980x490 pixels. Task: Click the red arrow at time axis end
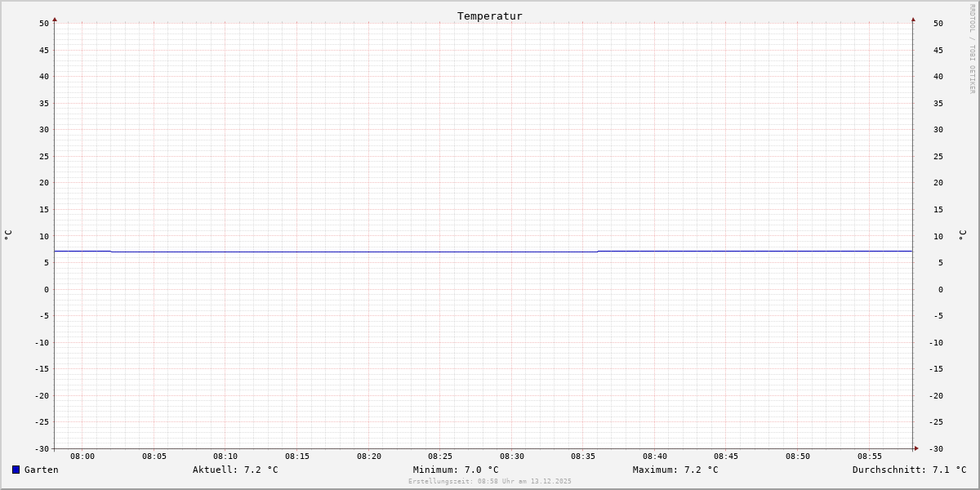(x=916, y=448)
